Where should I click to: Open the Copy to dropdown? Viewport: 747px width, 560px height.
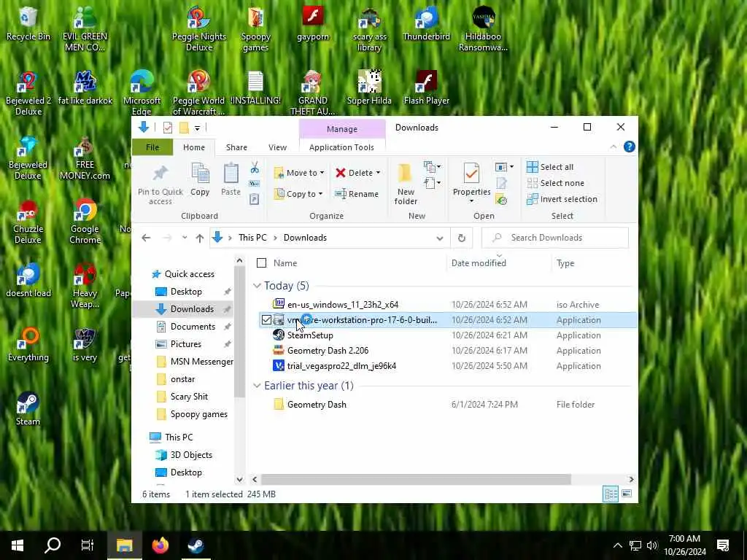(298, 194)
